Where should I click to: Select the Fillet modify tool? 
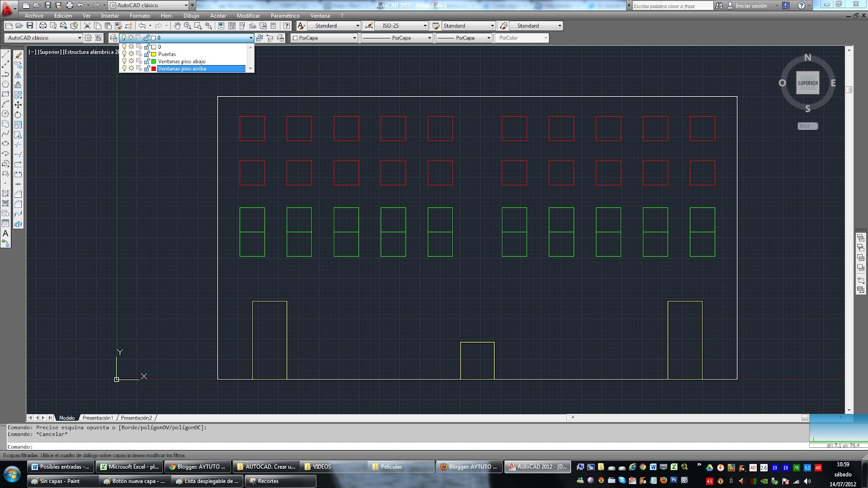coord(18,204)
